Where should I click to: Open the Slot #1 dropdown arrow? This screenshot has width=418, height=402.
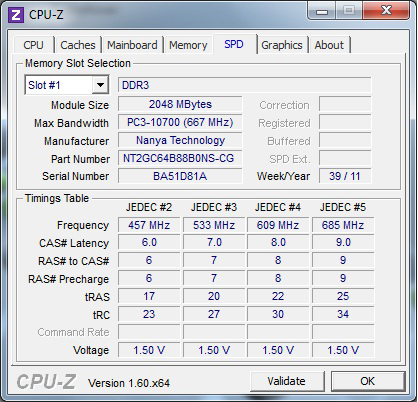[x=100, y=85]
